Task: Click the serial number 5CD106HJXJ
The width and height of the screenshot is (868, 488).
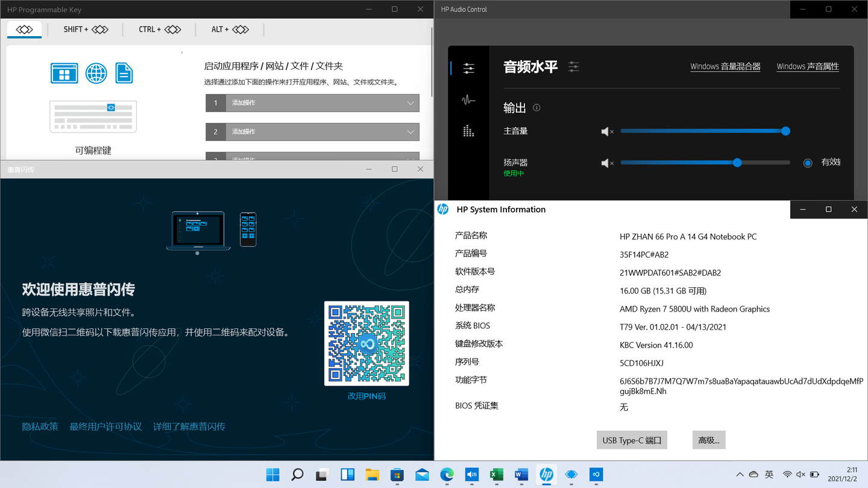Action: [x=641, y=363]
